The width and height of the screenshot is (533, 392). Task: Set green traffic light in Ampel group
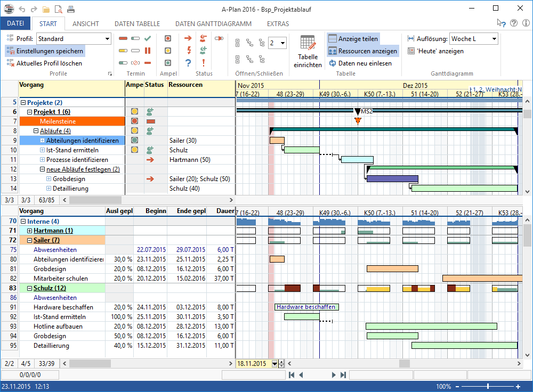click(167, 63)
